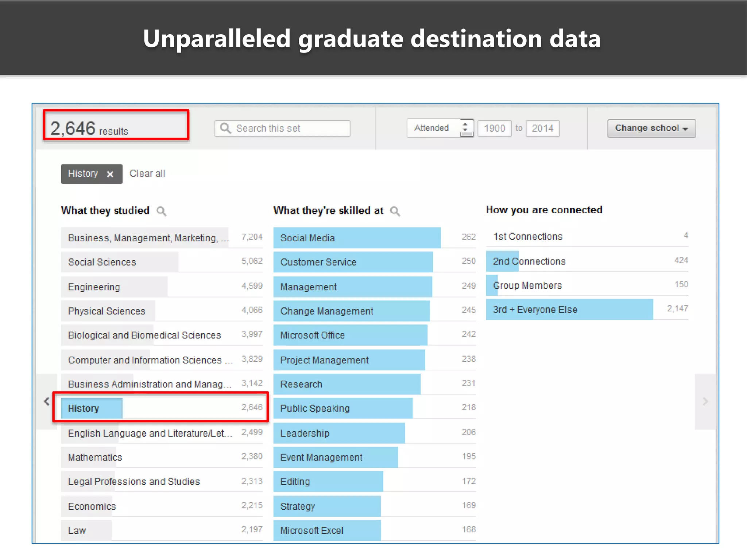Filter by Social Media skill
The image size is (747, 560).
[x=375, y=238]
